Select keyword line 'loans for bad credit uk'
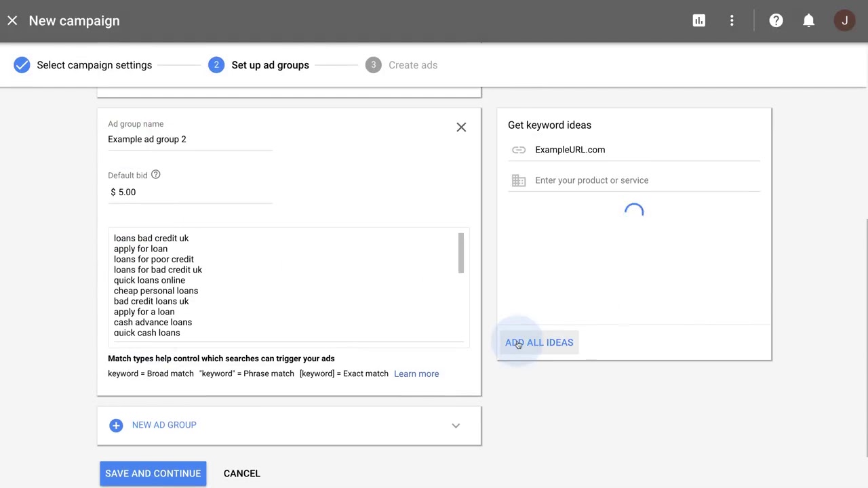Viewport: 868px width, 488px height. [158, 270]
